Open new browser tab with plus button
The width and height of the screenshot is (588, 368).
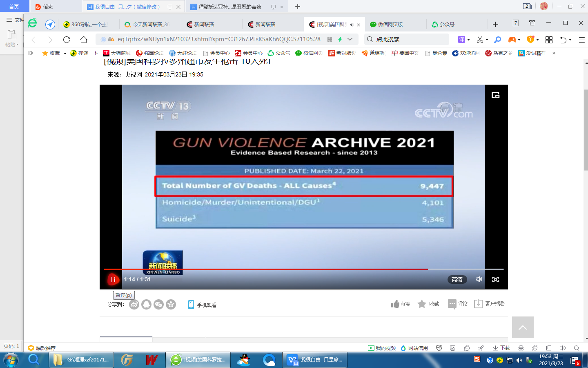pos(495,25)
